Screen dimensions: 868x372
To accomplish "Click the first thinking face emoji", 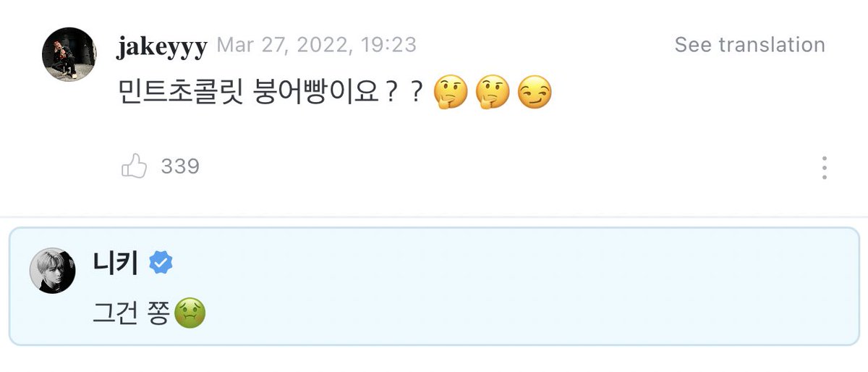I will pos(450,93).
